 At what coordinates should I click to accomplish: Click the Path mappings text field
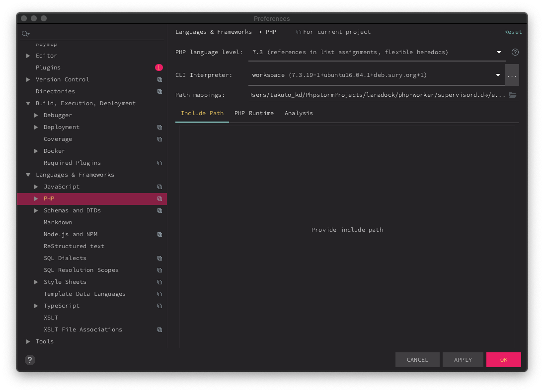pyautogui.click(x=378, y=95)
